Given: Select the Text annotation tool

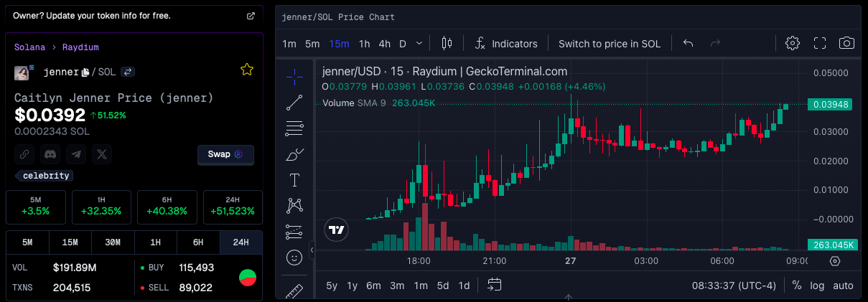Looking at the screenshot, I should 294,180.
